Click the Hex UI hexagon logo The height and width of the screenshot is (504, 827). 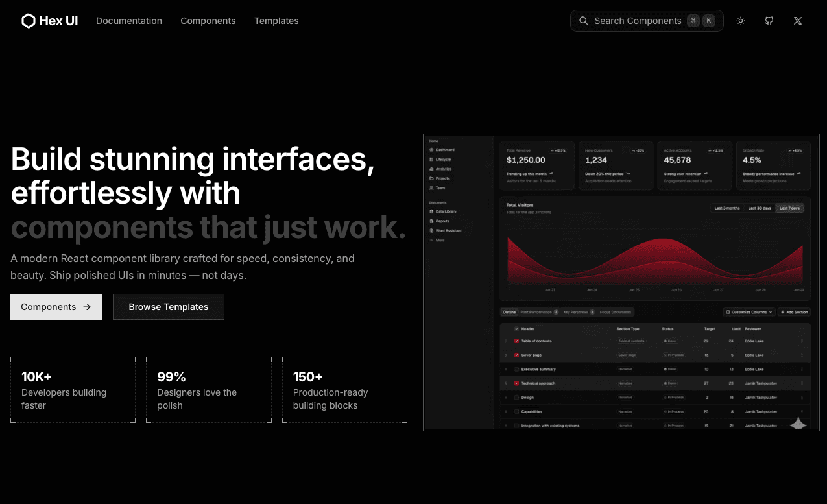point(28,21)
